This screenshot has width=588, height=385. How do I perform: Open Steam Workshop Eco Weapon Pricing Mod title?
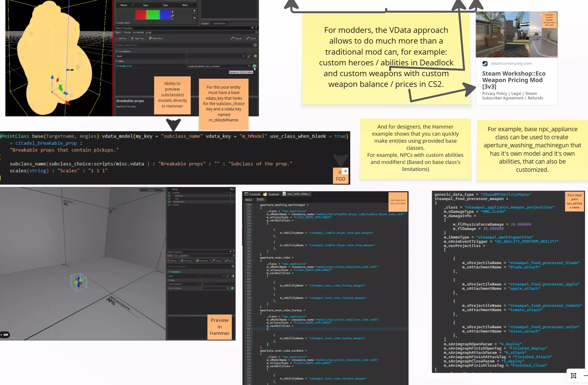514,80
